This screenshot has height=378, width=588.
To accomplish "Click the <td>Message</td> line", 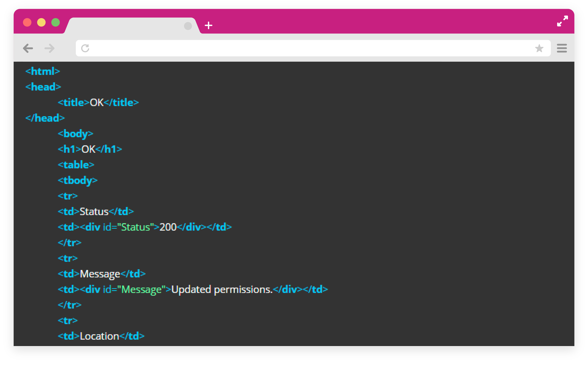I will [x=102, y=274].
